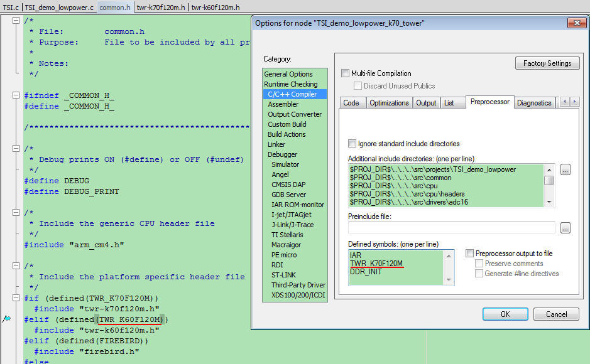Select General Options category
590x364 pixels.
(288, 74)
